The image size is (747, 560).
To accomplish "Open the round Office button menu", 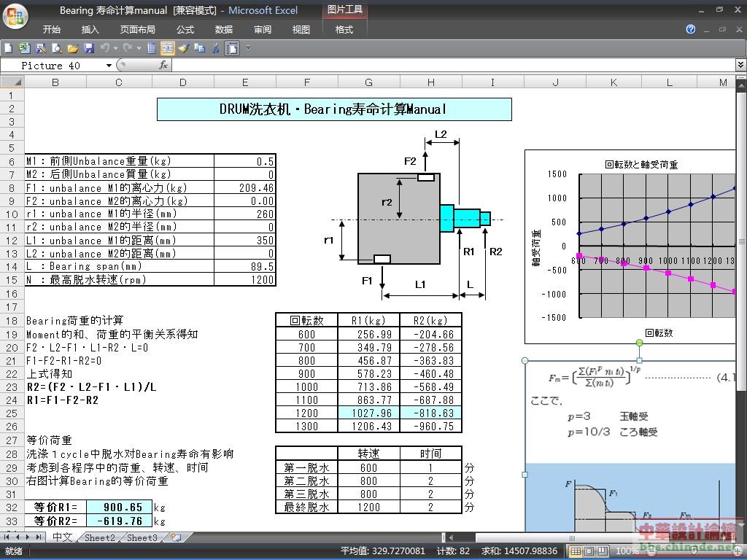I will [15, 16].
